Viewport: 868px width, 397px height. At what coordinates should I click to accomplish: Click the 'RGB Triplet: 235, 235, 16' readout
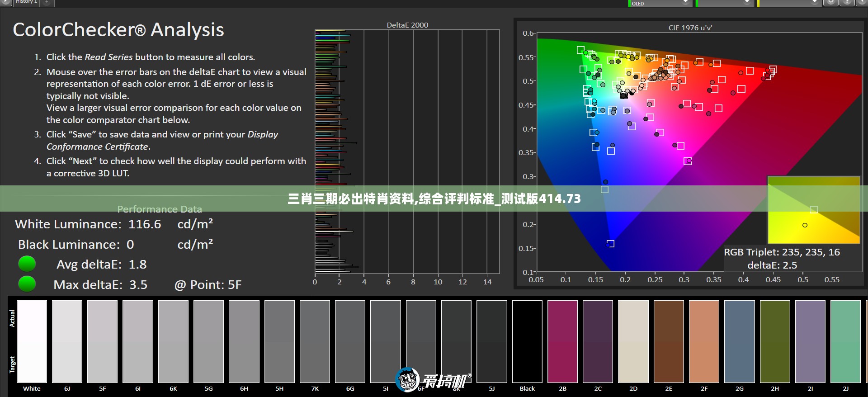click(782, 252)
